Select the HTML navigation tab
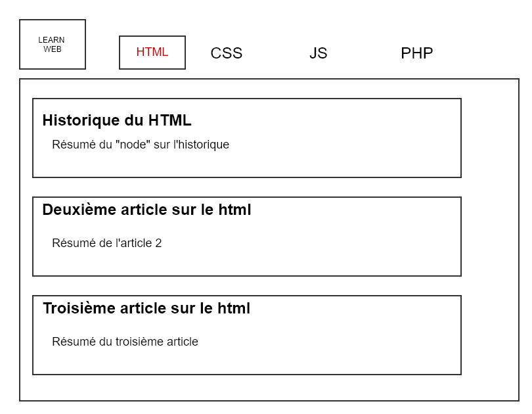 (152, 53)
